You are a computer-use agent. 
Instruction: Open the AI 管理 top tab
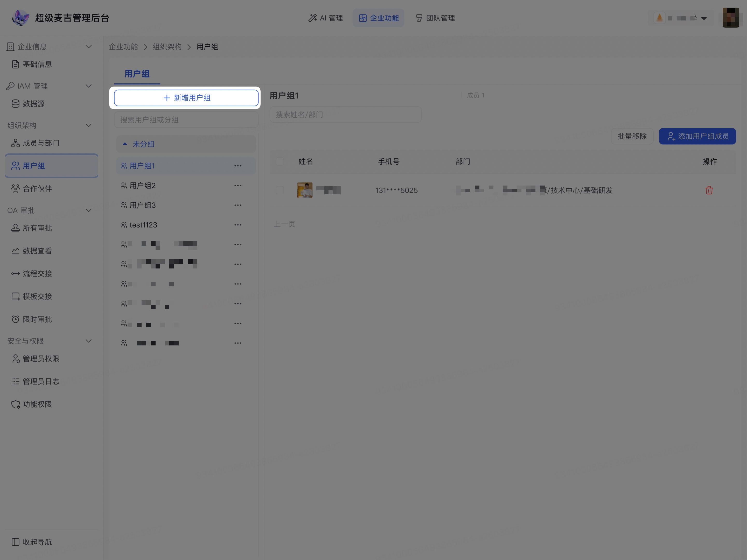[x=326, y=18]
